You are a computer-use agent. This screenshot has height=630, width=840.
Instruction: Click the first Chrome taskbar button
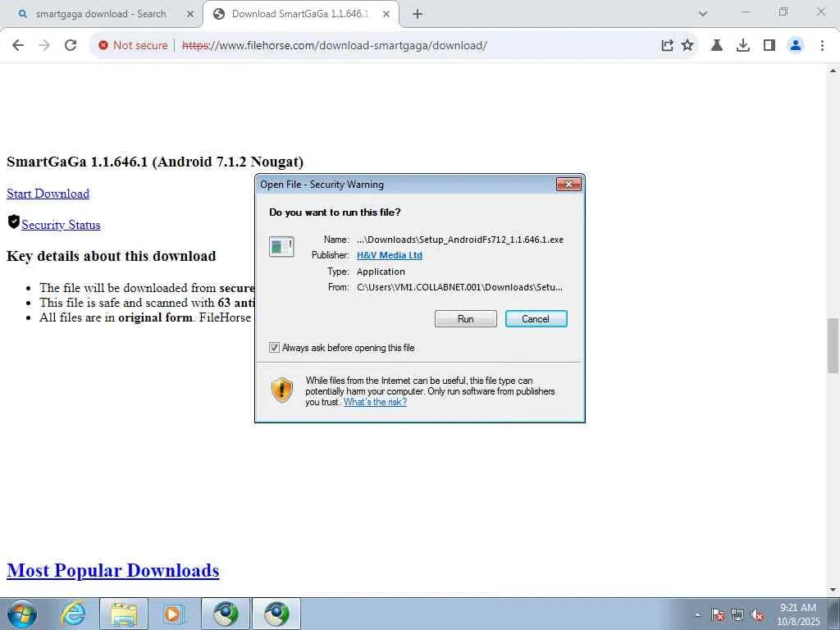[x=226, y=614]
